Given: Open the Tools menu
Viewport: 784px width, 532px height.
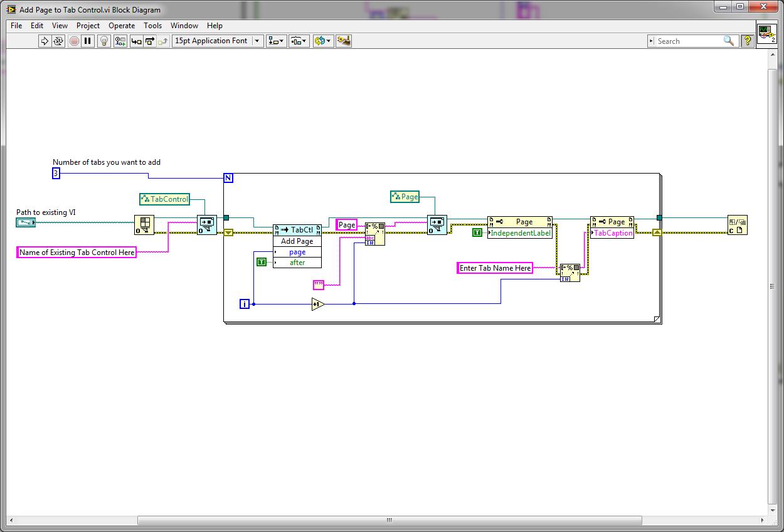Looking at the screenshot, I should [152, 26].
